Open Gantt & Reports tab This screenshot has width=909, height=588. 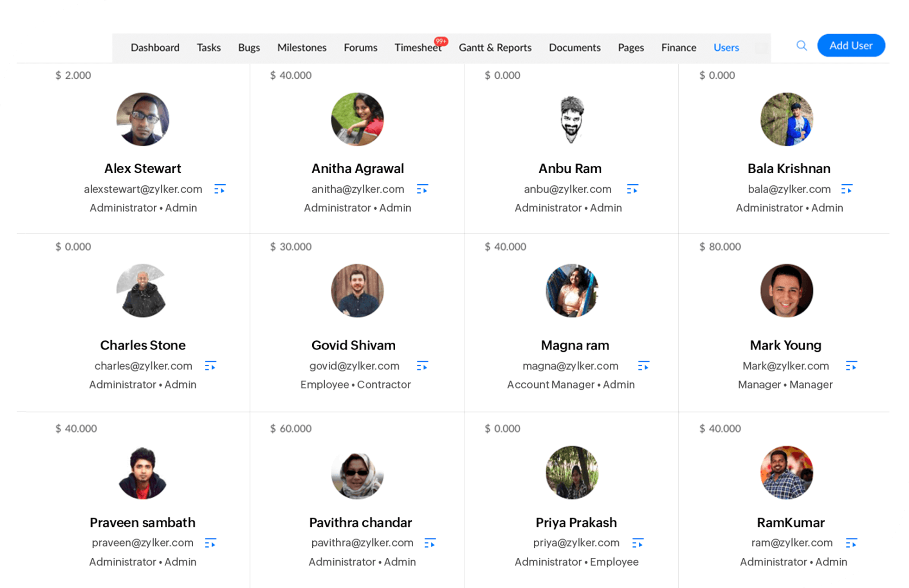495,47
